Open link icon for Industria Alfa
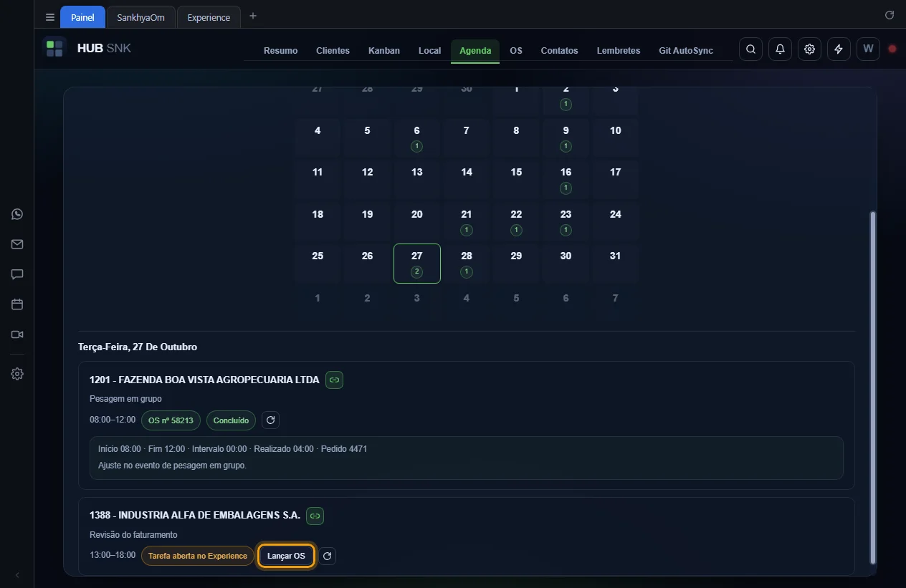This screenshot has height=588, width=906. 315,516
